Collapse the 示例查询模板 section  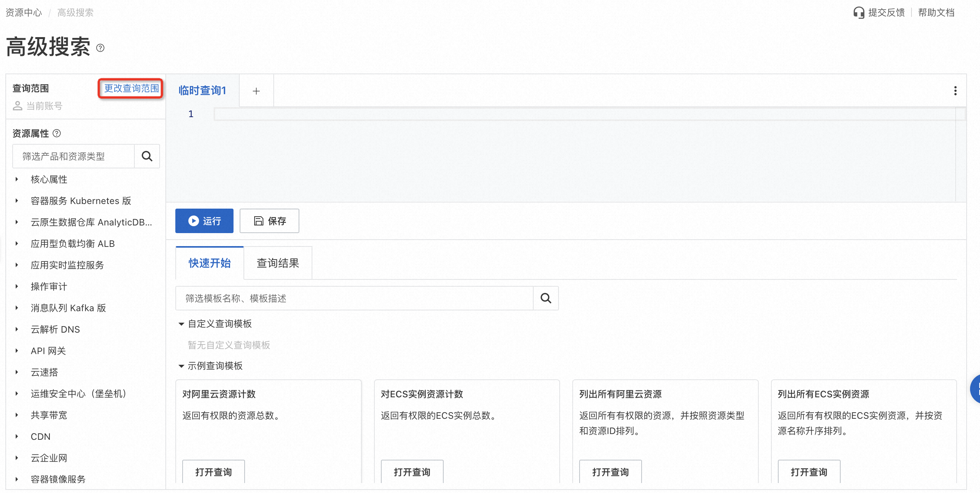[x=181, y=366]
